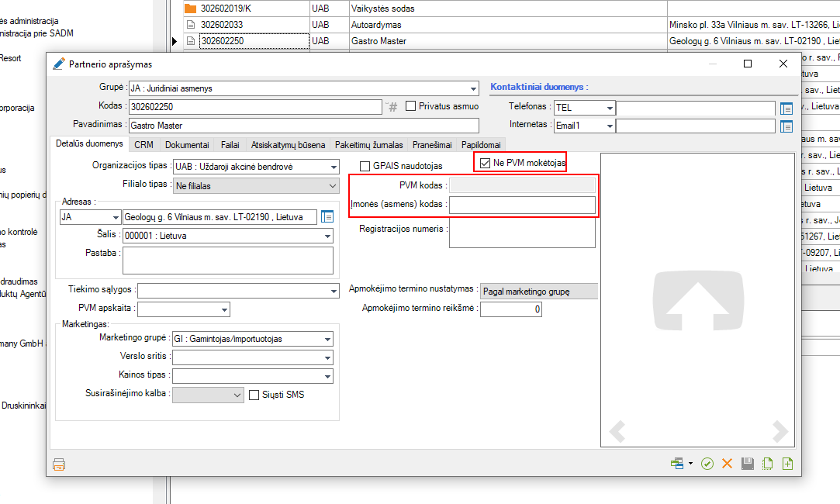This screenshot has height=504, width=840.
Task: Open the linked windows icon in footer
Action: pos(677,464)
